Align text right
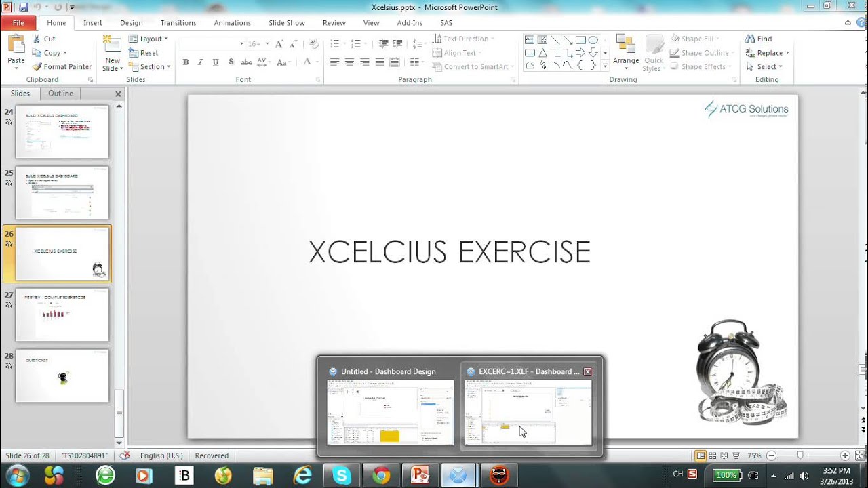The width and height of the screenshot is (868, 488). click(364, 62)
